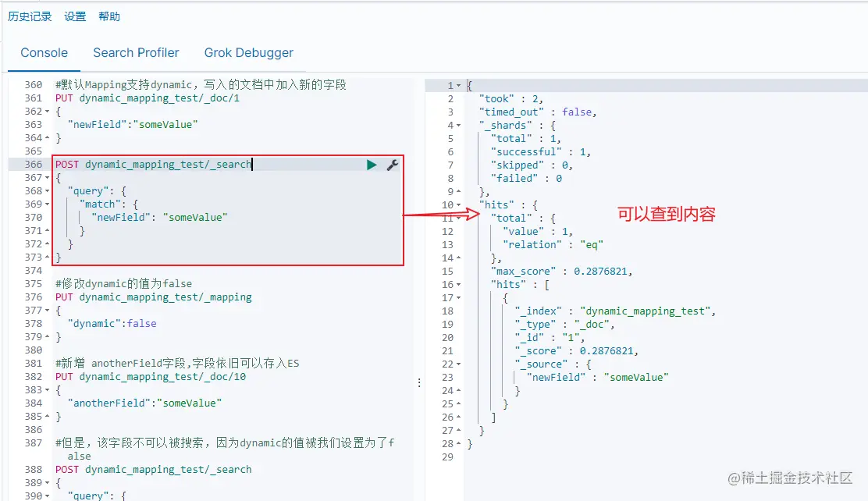Viewport: 868px width, 501px height.
Task: Collapse the _source block at output line 22
Action: coord(458,364)
